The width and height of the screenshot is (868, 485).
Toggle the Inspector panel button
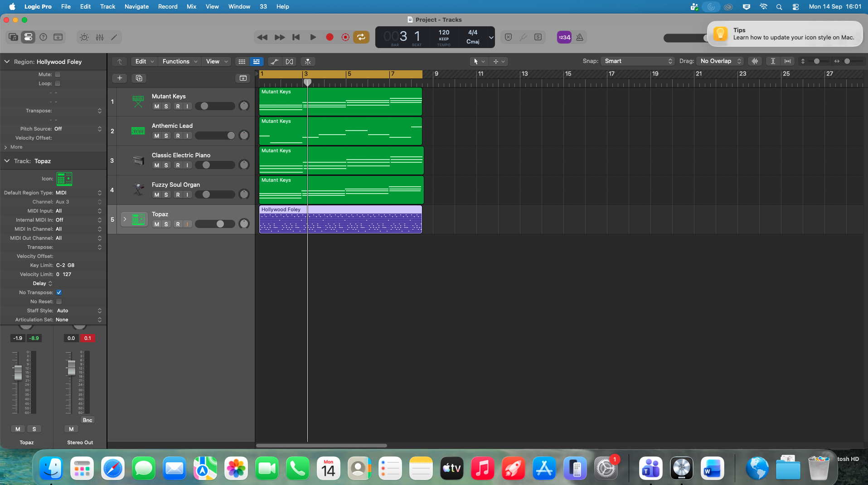pyautogui.click(x=28, y=37)
